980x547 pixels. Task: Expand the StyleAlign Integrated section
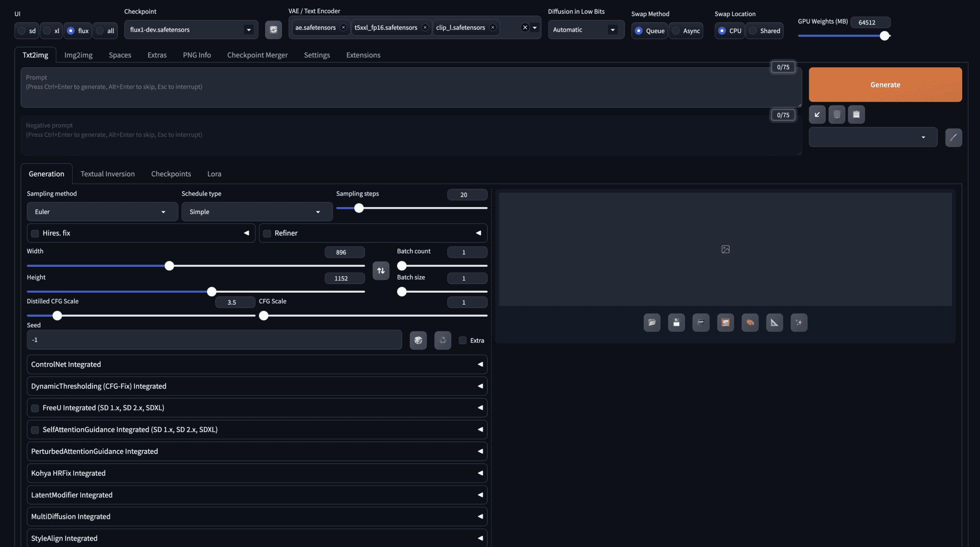point(257,538)
